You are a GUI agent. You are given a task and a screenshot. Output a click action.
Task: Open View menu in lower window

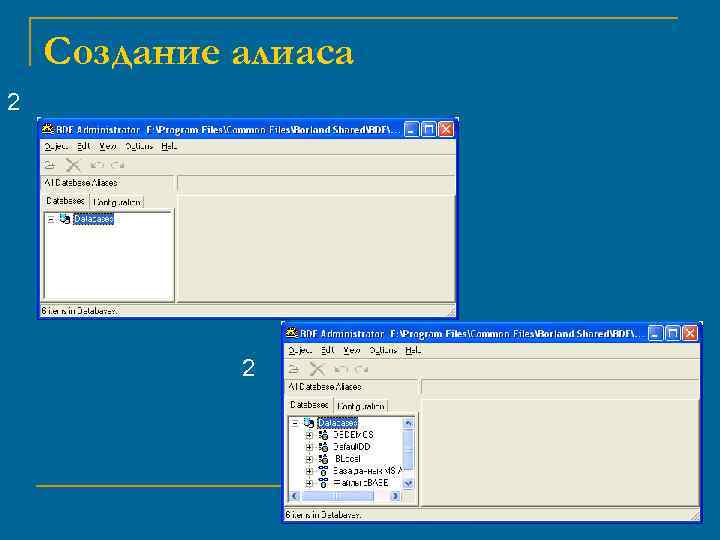pos(352,350)
